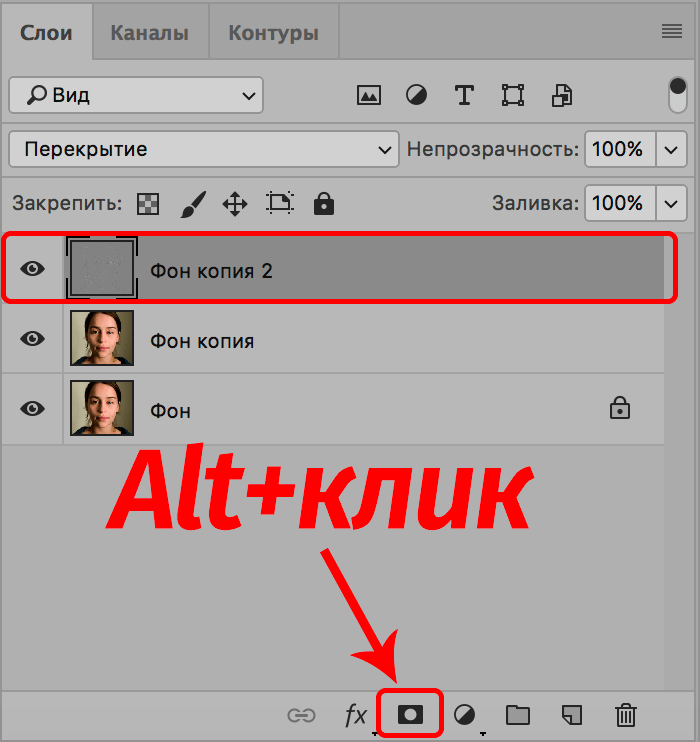Hide the Фон копия 2 layer
The width and height of the screenshot is (700, 742).
[x=33, y=269]
